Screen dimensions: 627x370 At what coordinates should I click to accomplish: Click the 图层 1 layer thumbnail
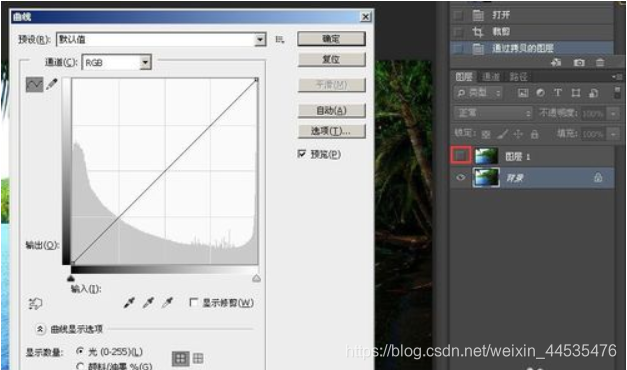pyautogui.click(x=486, y=156)
